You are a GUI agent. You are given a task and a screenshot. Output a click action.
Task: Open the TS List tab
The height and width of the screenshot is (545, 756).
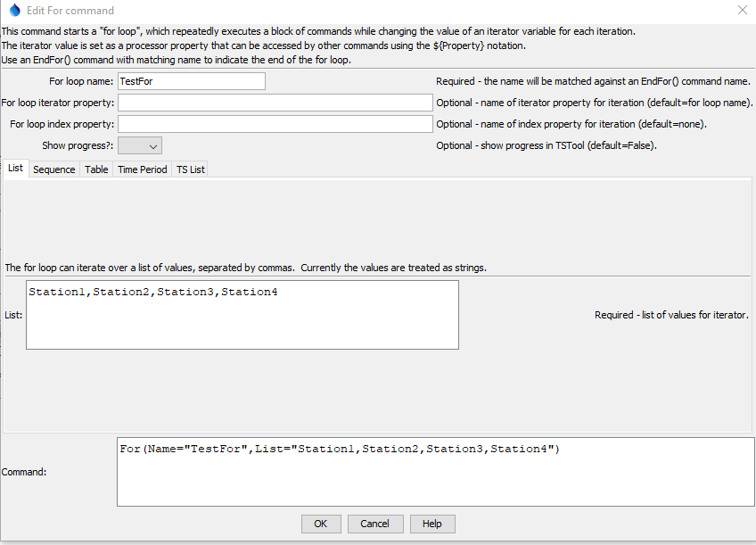coord(191,169)
